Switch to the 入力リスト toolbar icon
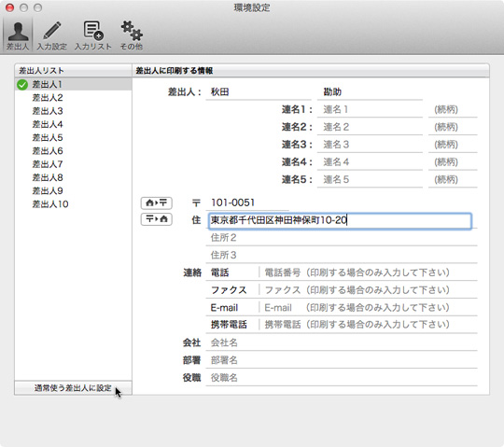504x447 pixels. click(x=93, y=35)
